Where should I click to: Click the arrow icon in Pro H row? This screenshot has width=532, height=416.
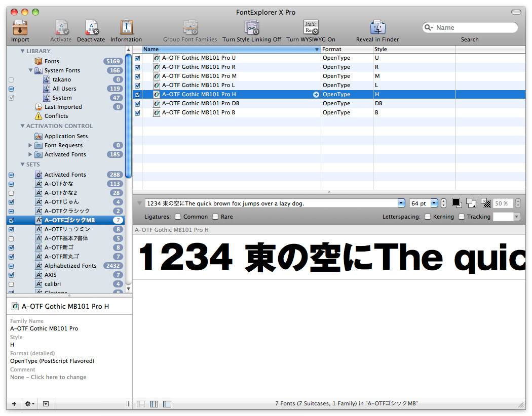click(x=316, y=95)
